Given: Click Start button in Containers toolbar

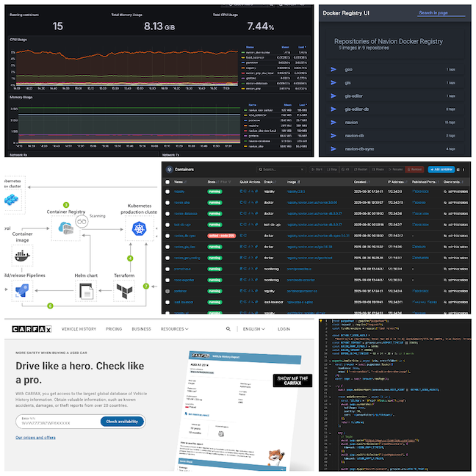Looking at the screenshot, I should 317,170.
